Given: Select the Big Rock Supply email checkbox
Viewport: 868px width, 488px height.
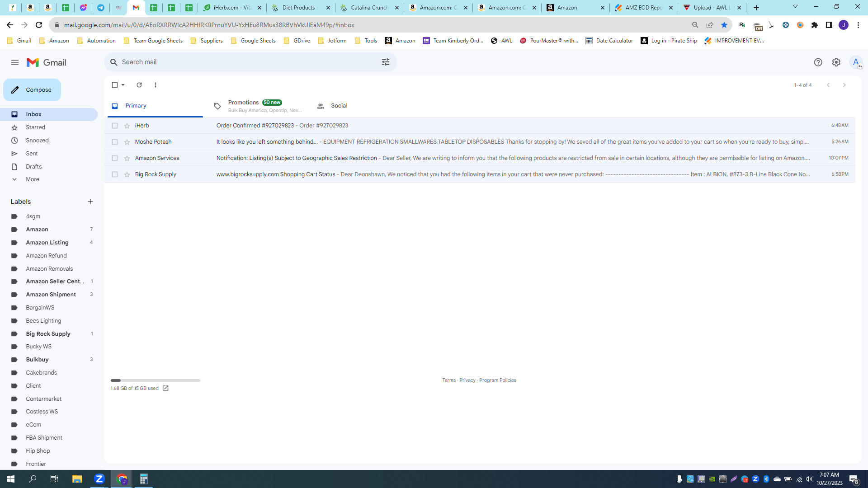Looking at the screenshot, I should pos(115,174).
